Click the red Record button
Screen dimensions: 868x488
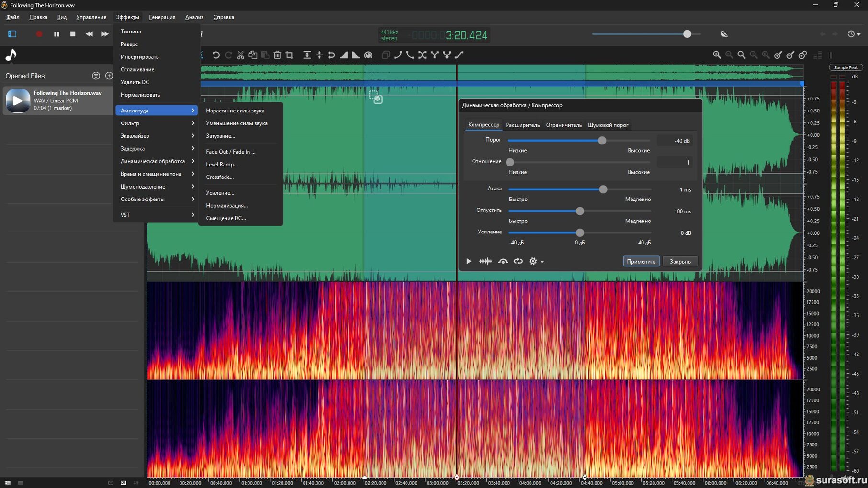click(x=39, y=34)
